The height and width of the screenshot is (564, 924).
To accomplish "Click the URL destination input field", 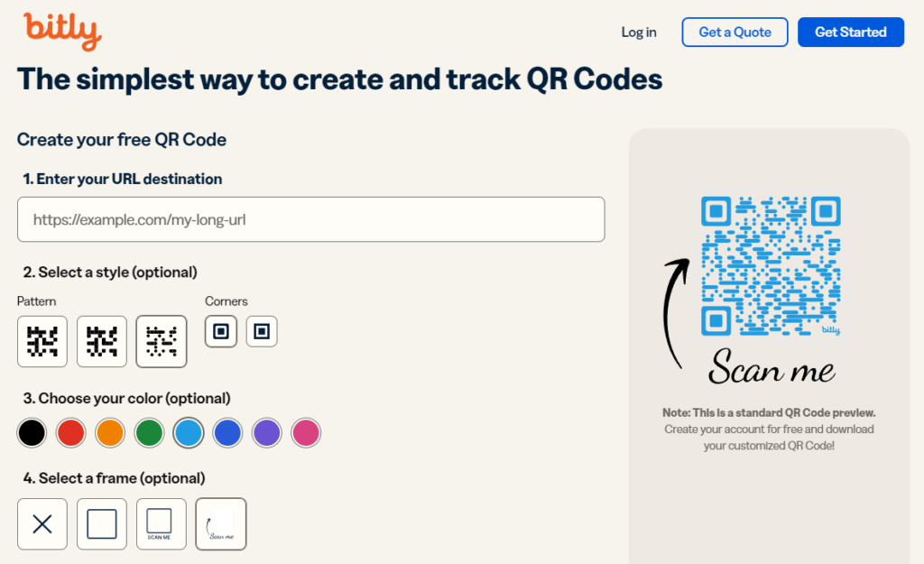I will (x=310, y=219).
